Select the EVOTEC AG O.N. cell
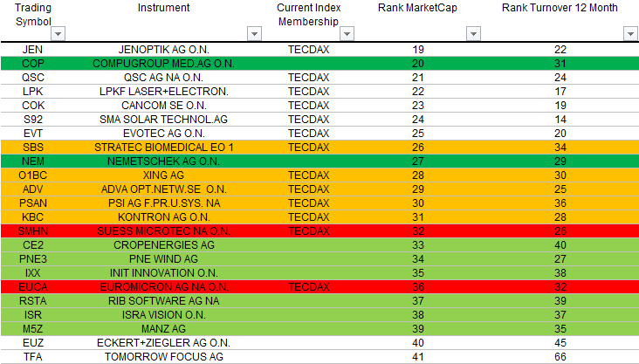 click(163, 134)
